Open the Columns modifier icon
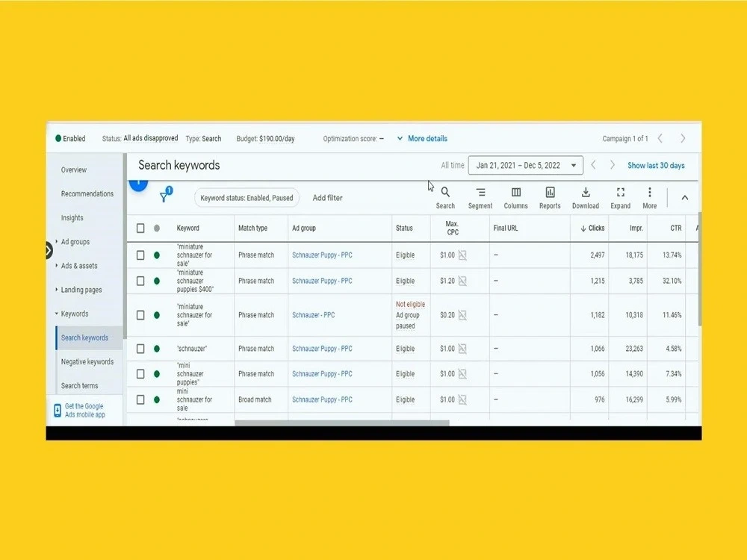 tap(516, 193)
